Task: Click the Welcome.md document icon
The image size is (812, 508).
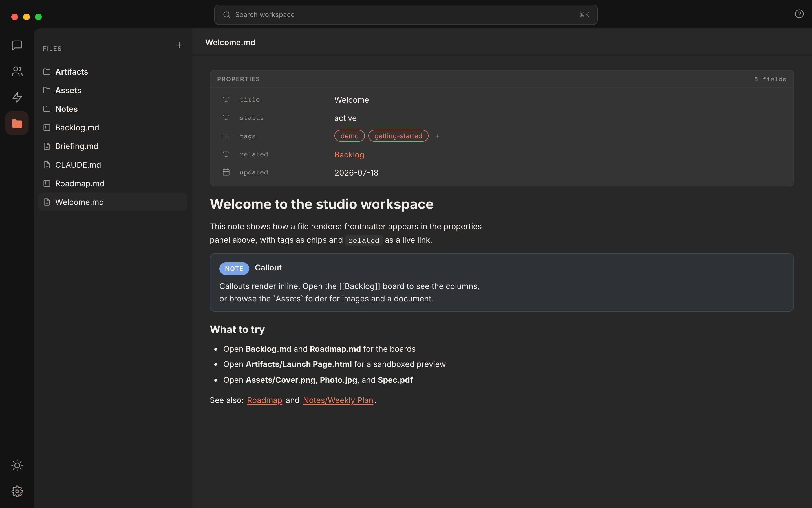Action: pyautogui.click(x=47, y=202)
